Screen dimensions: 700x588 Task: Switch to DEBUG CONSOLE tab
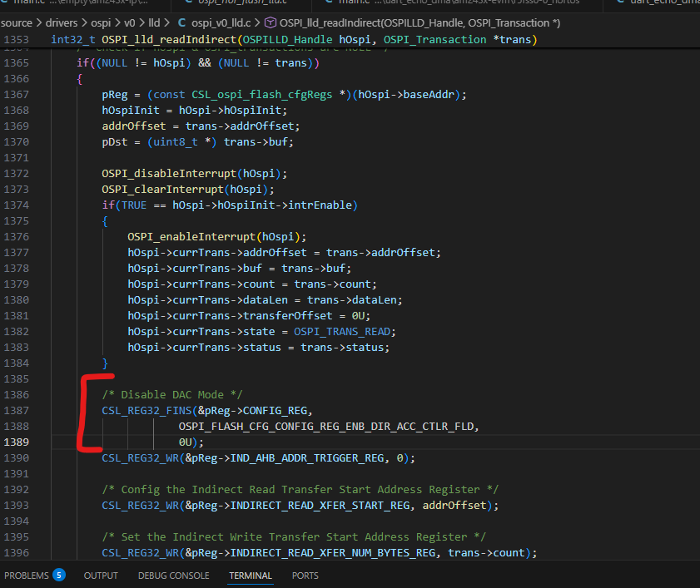click(174, 576)
